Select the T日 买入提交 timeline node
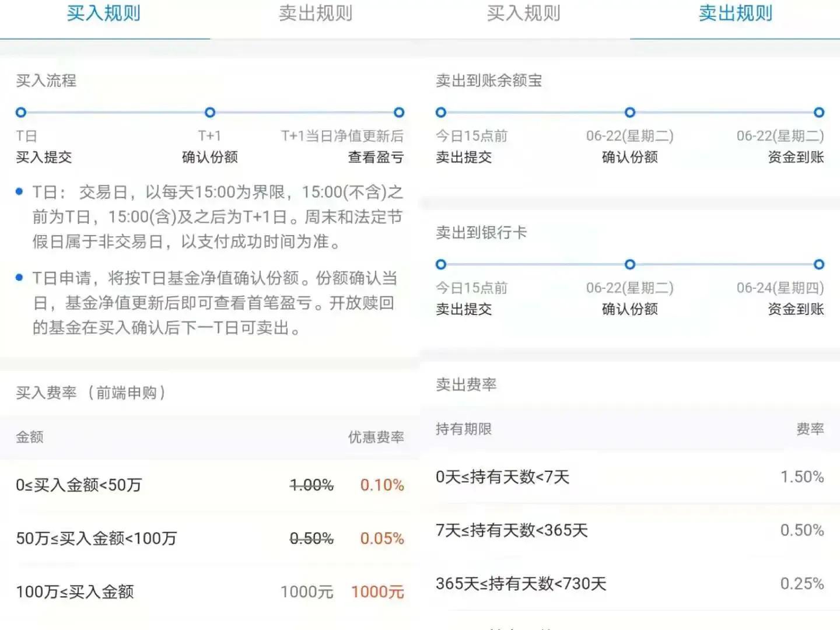This screenshot has width=840, height=630. 21,112
